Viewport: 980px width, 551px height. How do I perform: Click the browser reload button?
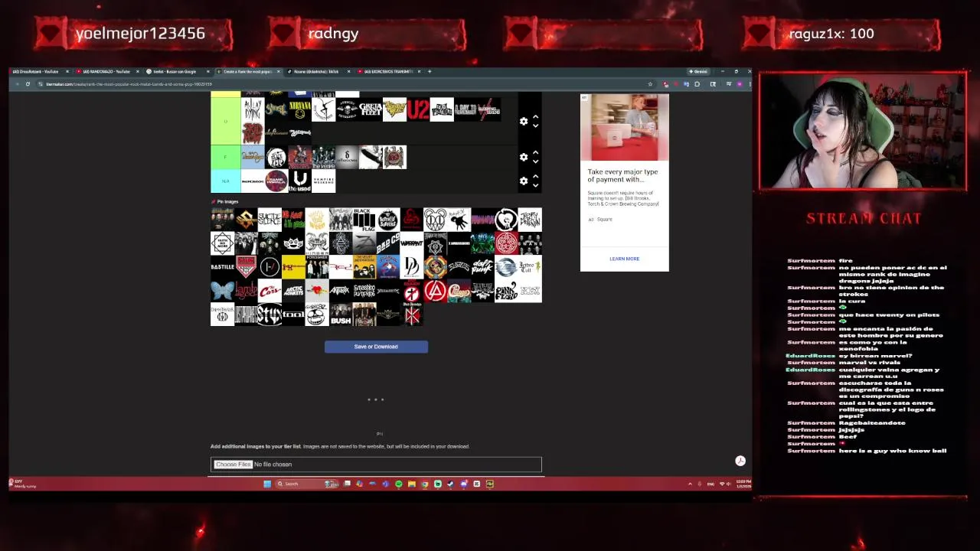point(28,84)
